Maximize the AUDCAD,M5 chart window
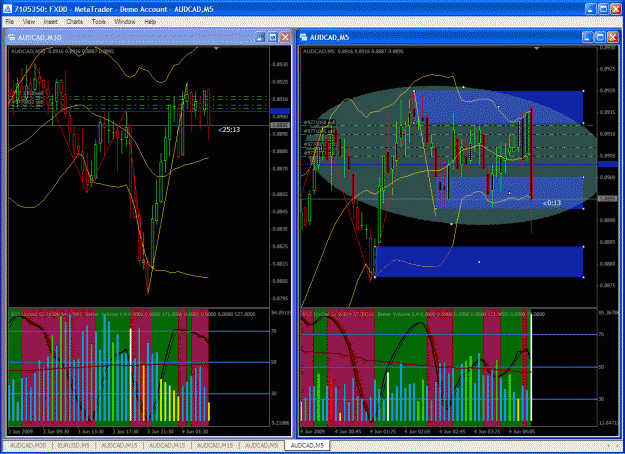The image size is (625, 454). (x=600, y=37)
